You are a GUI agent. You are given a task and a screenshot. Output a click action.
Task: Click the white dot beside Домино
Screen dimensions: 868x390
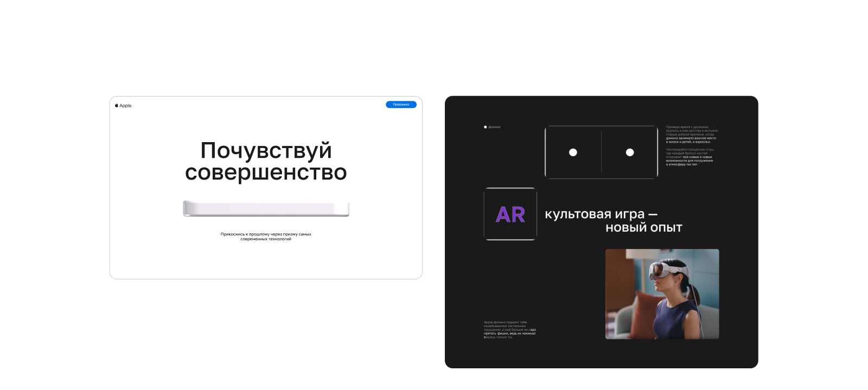click(486, 127)
